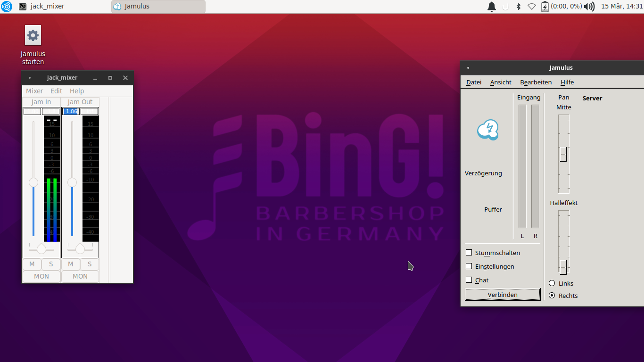Open the Ansicht menu in Jamulus
This screenshot has height=362, width=644.
[500, 82]
